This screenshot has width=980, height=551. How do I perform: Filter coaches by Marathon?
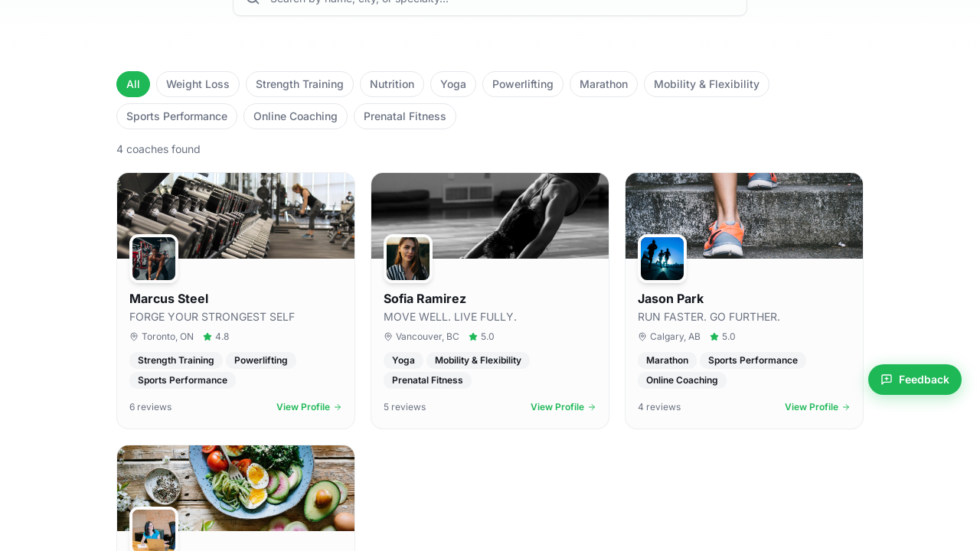click(603, 84)
